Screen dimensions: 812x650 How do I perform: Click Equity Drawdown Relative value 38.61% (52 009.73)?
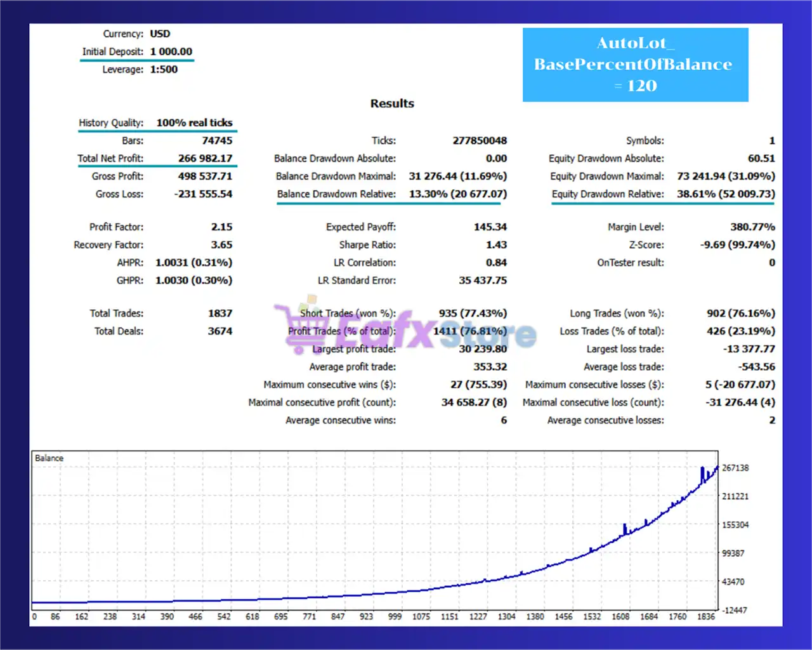tap(726, 194)
